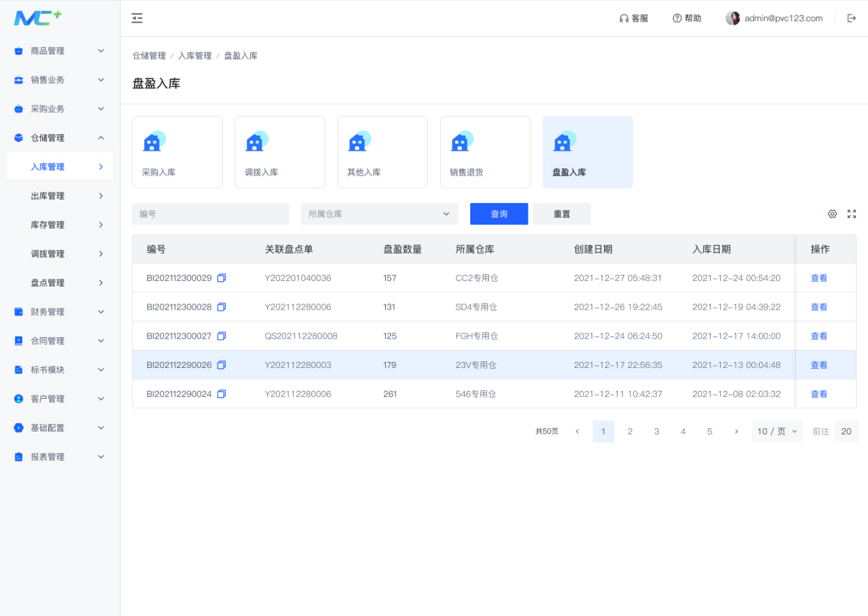Screen dimensions: 868x616
Task: Click the MC+ logo
Action: [38, 18]
